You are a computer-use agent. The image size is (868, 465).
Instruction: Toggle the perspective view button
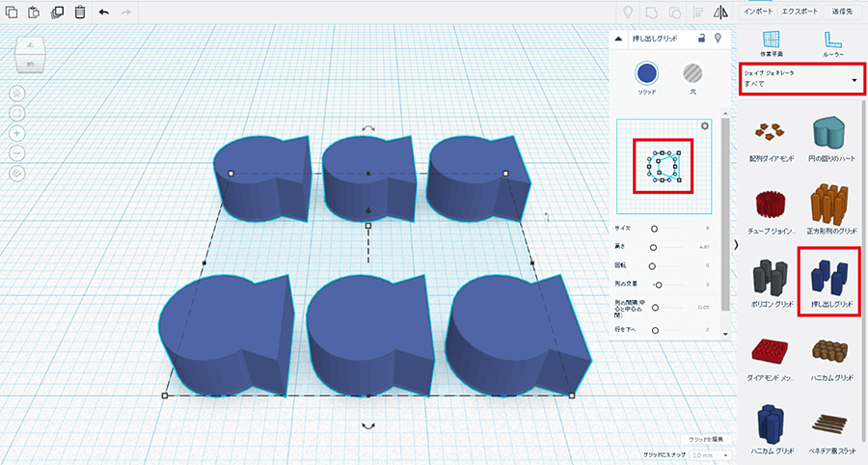(x=17, y=174)
